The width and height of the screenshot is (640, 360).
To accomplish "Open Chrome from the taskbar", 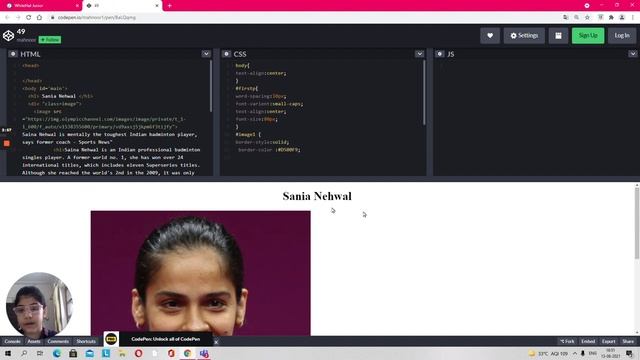I will pos(187,353).
